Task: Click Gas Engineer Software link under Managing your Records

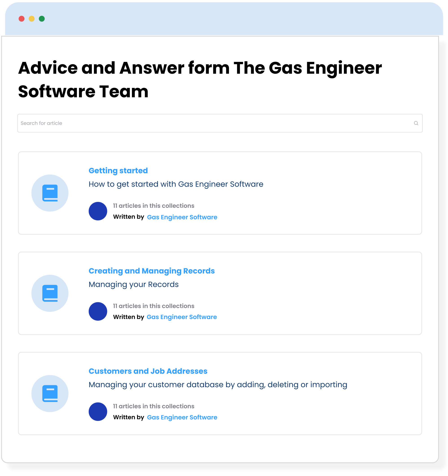Action: point(181,317)
